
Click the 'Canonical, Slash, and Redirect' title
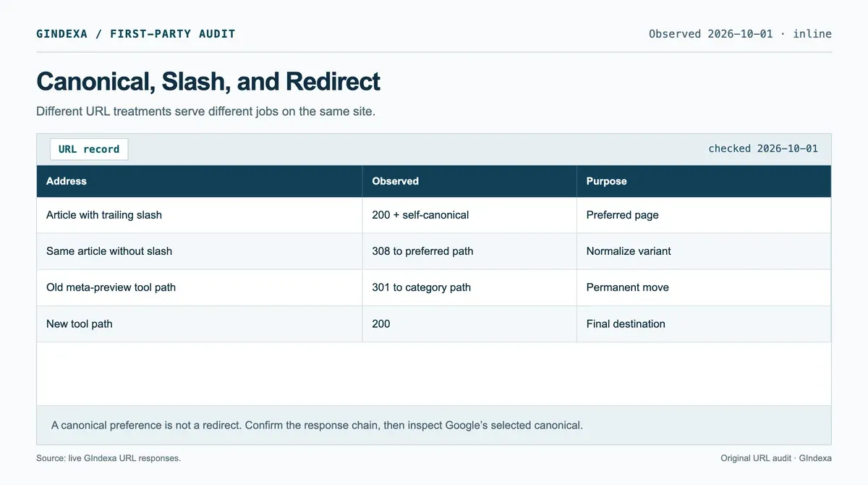click(x=208, y=81)
